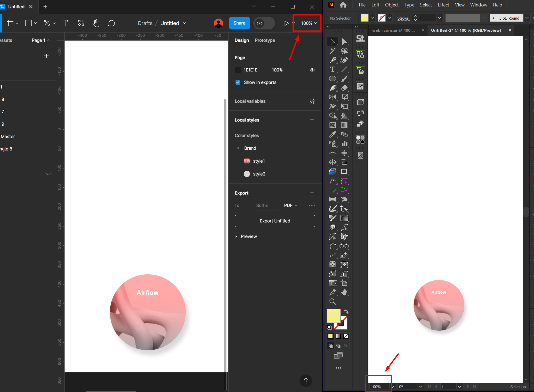
Task: Open the Object menu in Illustrator
Action: pyautogui.click(x=391, y=5)
